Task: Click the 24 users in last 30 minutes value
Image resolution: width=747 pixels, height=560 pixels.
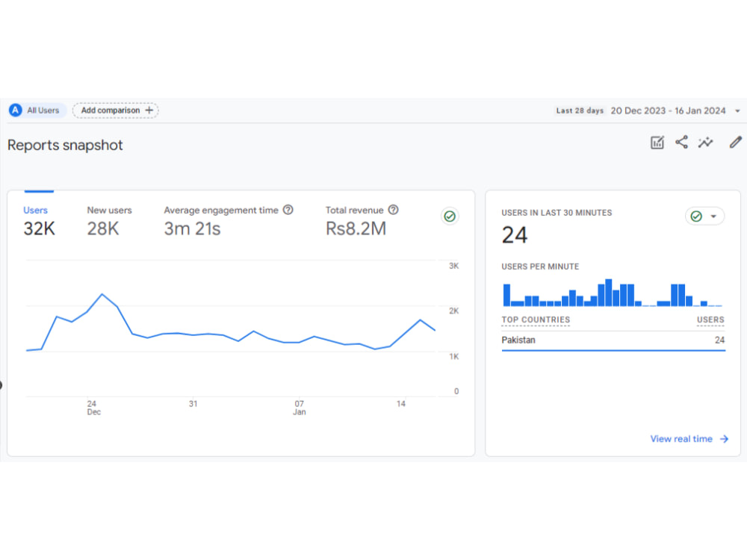Action: point(515,235)
